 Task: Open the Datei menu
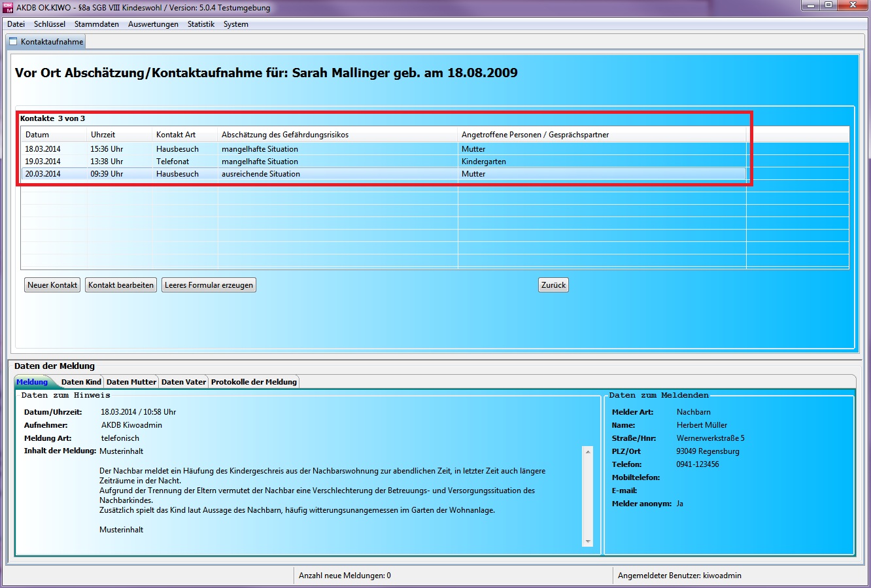click(16, 24)
